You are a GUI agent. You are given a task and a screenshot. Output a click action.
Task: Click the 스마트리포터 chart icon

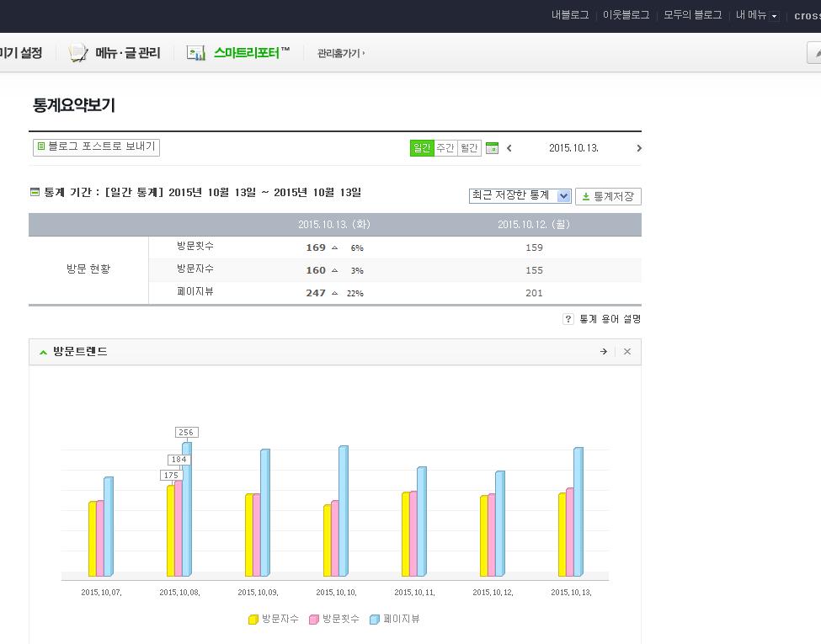click(x=196, y=53)
